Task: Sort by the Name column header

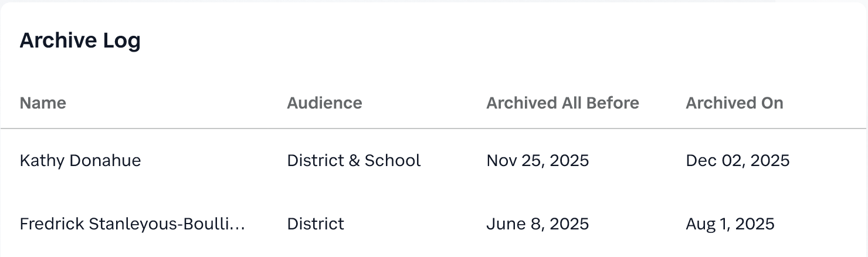Action: [x=43, y=103]
